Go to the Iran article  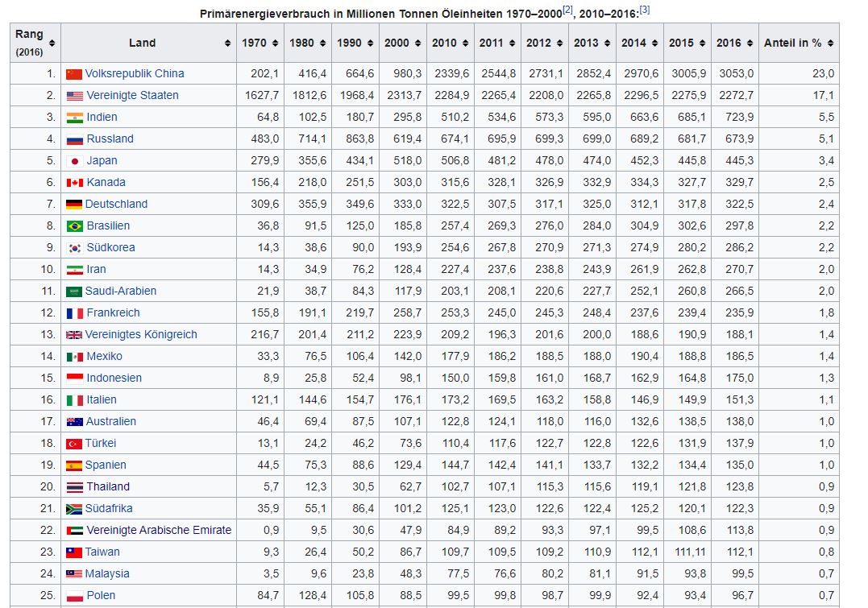(x=97, y=269)
